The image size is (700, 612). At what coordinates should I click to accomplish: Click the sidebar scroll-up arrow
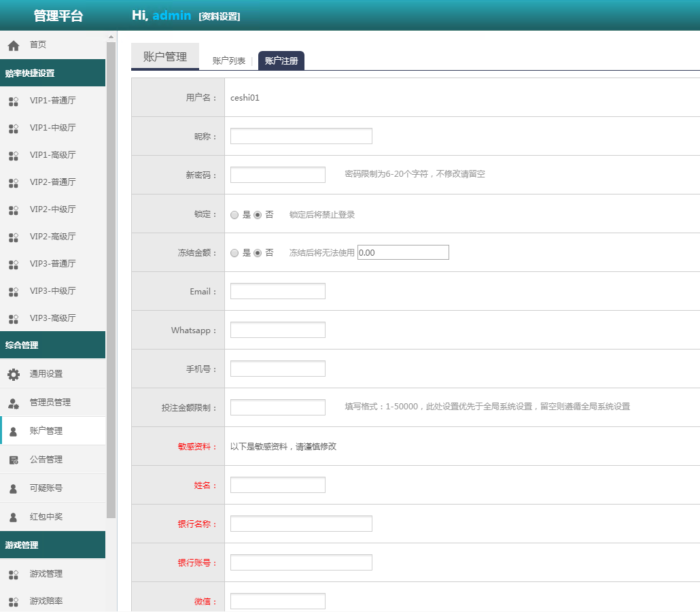tap(111, 37)
